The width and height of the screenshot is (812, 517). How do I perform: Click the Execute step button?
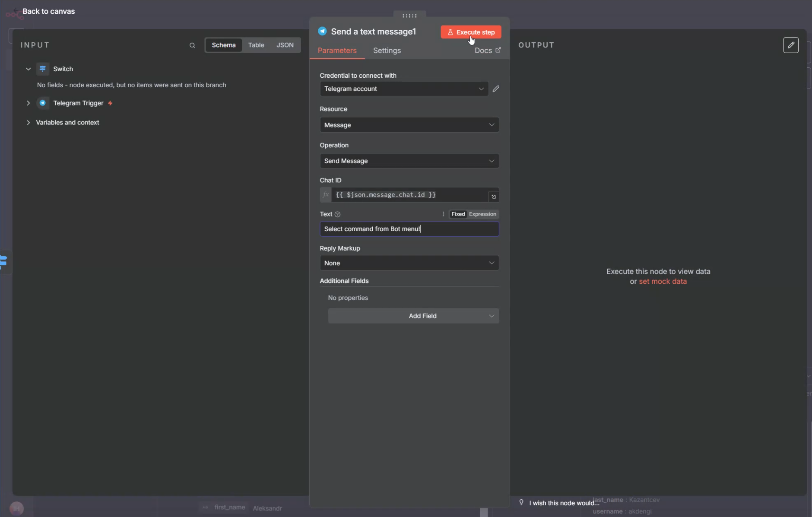(x=470, y=32)
